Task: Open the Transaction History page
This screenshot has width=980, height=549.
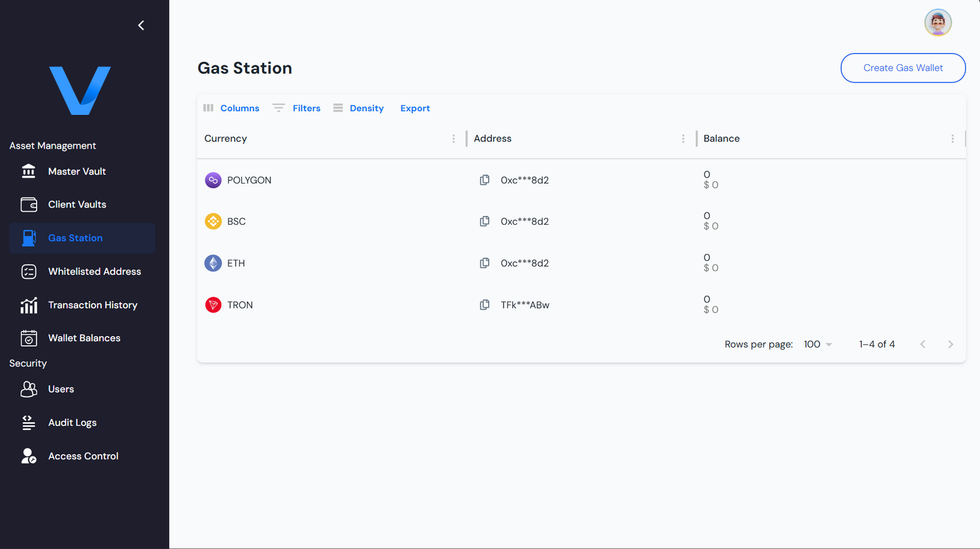Action: point(92,305)
